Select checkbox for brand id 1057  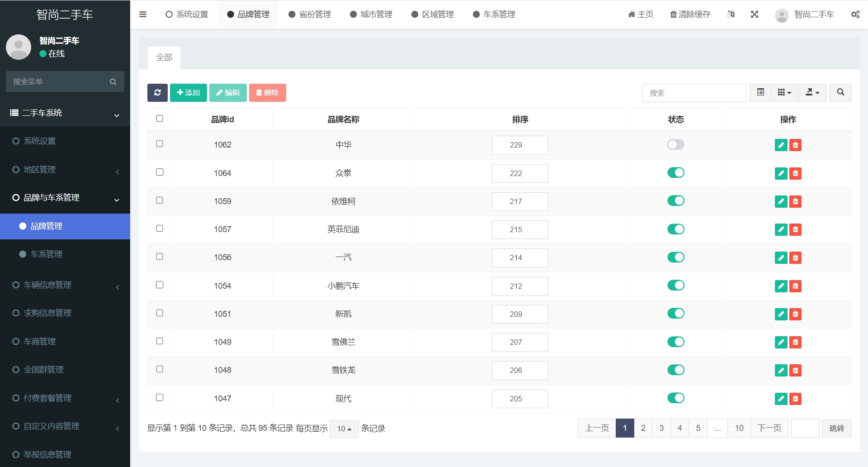point(160,229)
